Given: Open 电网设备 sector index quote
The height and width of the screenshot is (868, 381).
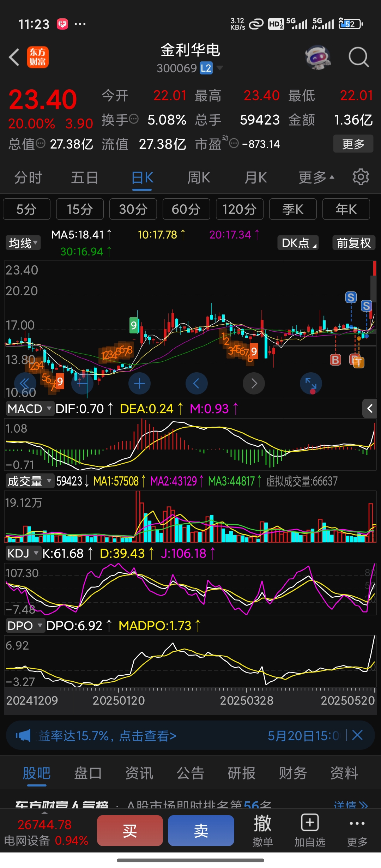Looking at the screenshot, I should [x=46, y=832].
